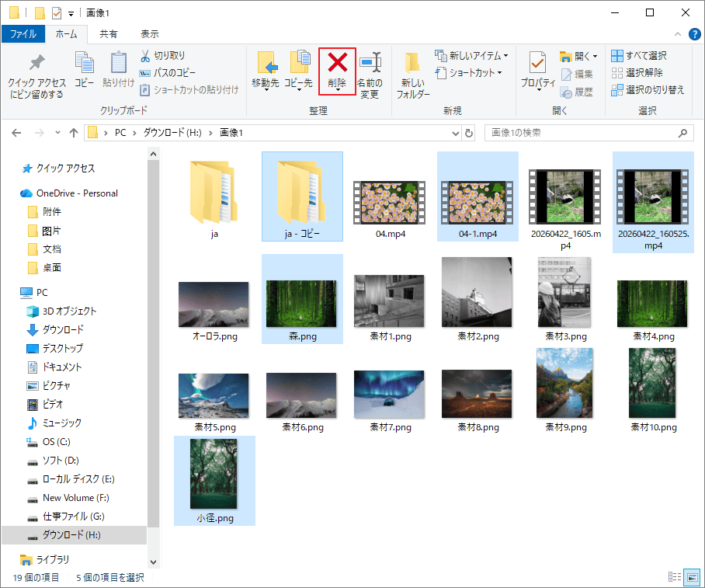This screenshot has width=705, height=588.
Task: Click the プロパティ (Properties) checkmark icon
Action: tap(537, 63)
